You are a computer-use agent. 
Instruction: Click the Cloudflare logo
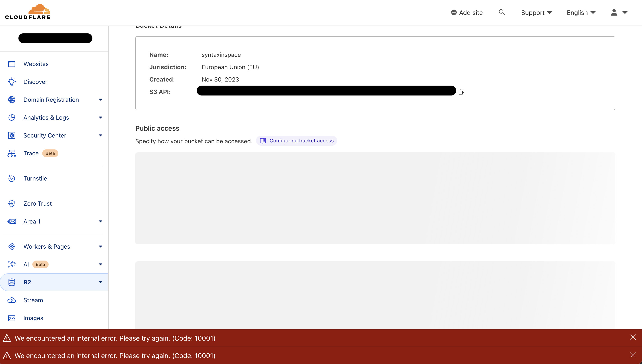coord(27,12)
